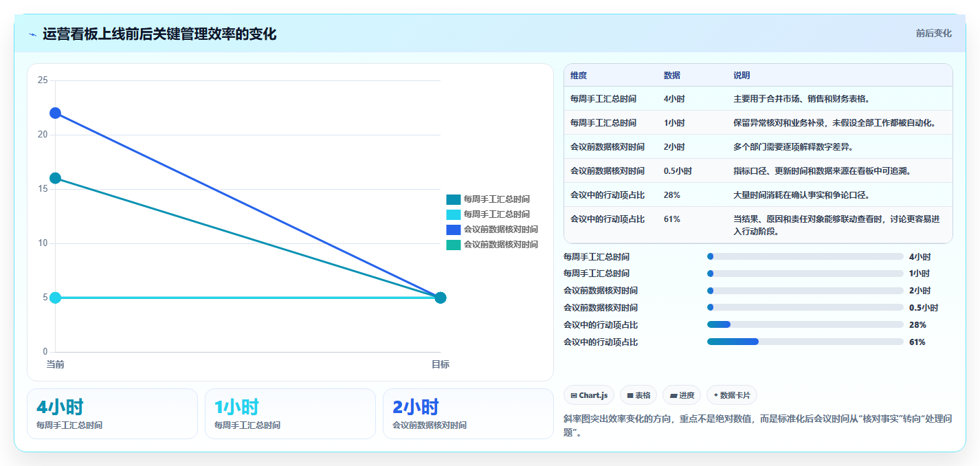Image resolution: width=980 pixels, height=466 pixels.
Task: Click the Chart.js tag icon
Action: 574,395
